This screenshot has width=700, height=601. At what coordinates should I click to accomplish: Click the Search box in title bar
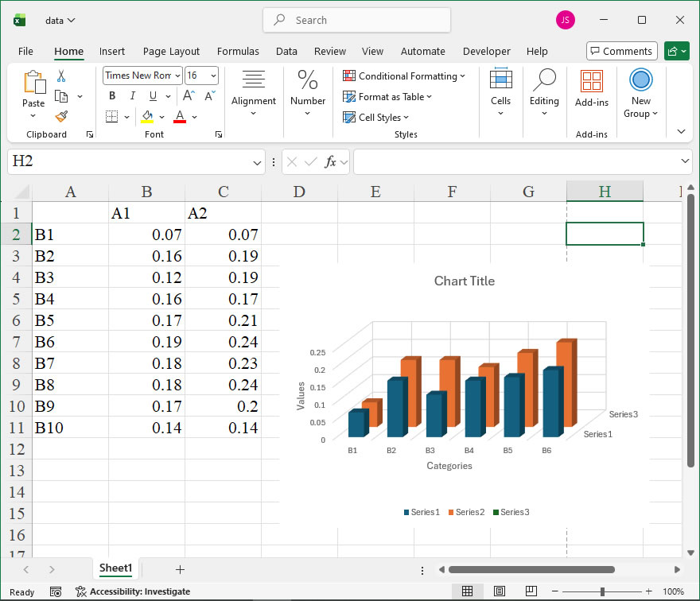(x=356, y=20)
